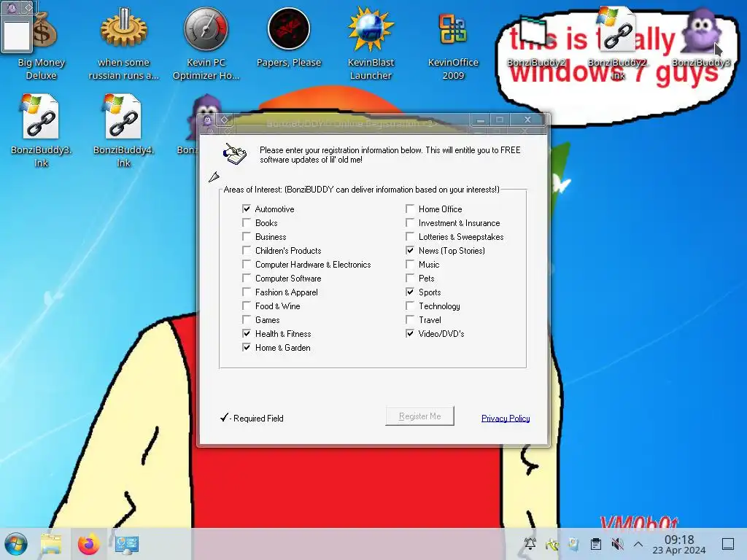Select the KevinOffice 2009 desktop icon
The image size is (747, 560).
coord(452,29)
